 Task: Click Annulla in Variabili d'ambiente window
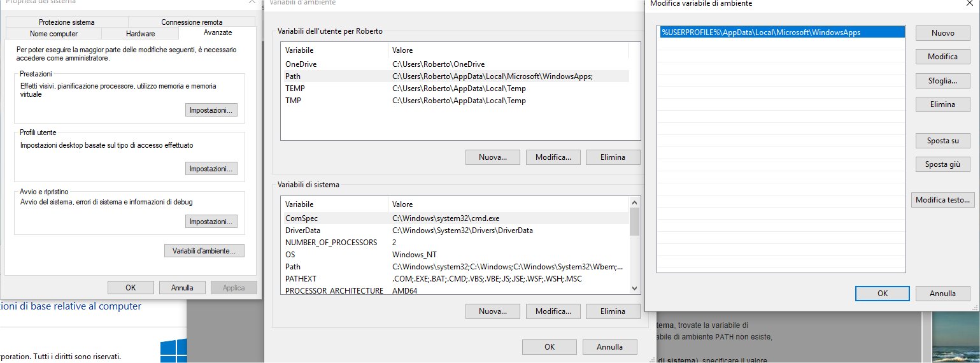[610, 347]
